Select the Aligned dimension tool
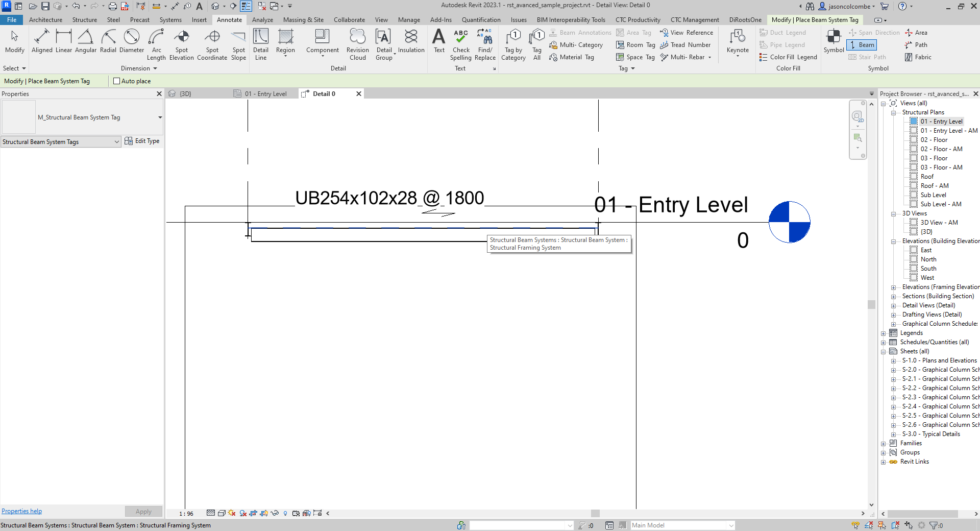 tap(42, 41)
